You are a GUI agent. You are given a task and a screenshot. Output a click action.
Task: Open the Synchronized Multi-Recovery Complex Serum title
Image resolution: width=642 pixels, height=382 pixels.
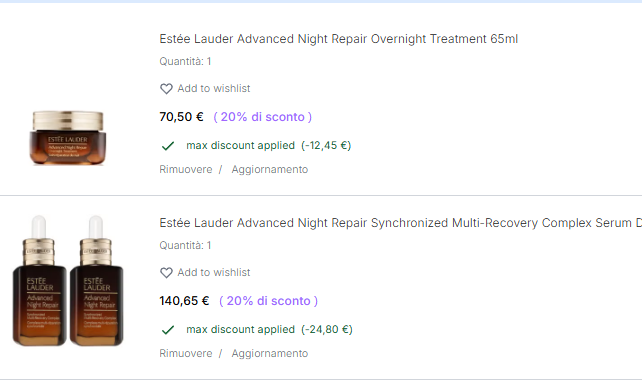click(400, 223)
